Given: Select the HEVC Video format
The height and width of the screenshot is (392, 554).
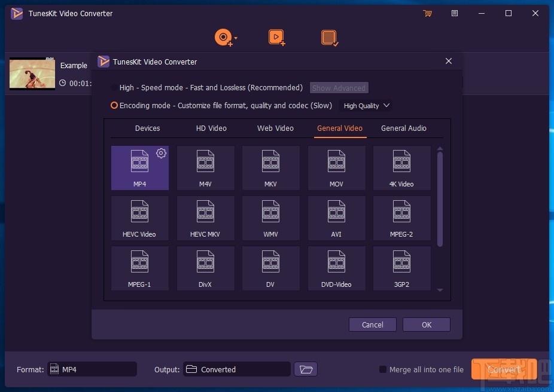Looking at the screenshot, I should coord(139,218).
